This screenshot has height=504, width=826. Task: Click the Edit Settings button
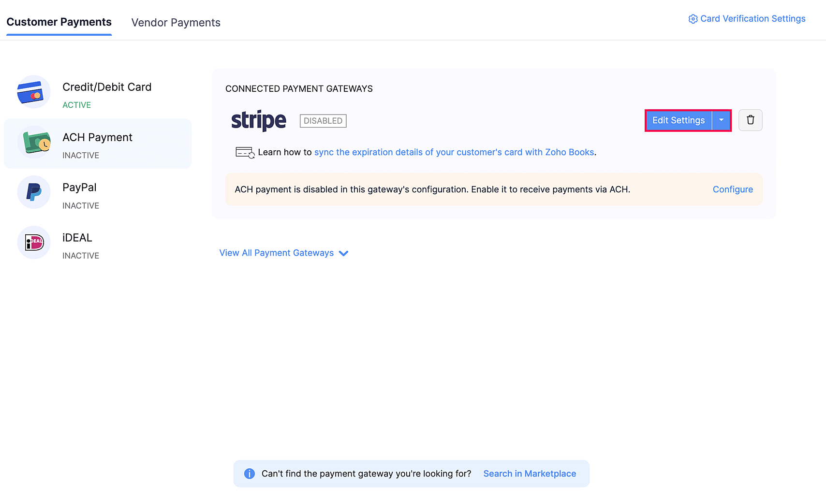tap(678, 120)
